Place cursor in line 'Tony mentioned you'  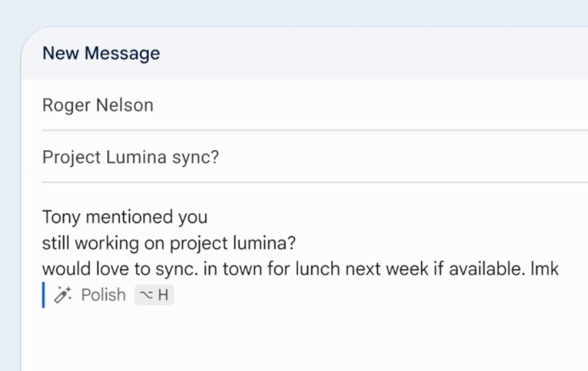(125, 217)
